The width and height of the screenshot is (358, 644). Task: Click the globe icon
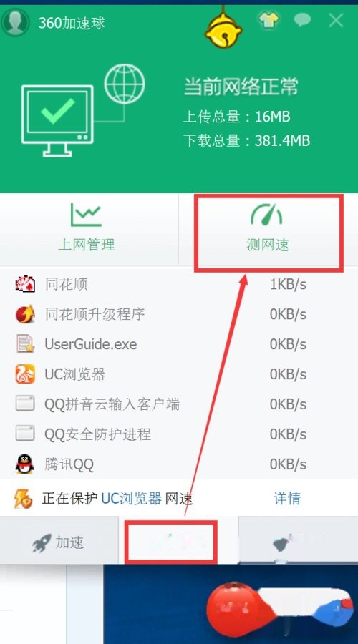click(125, 84)
